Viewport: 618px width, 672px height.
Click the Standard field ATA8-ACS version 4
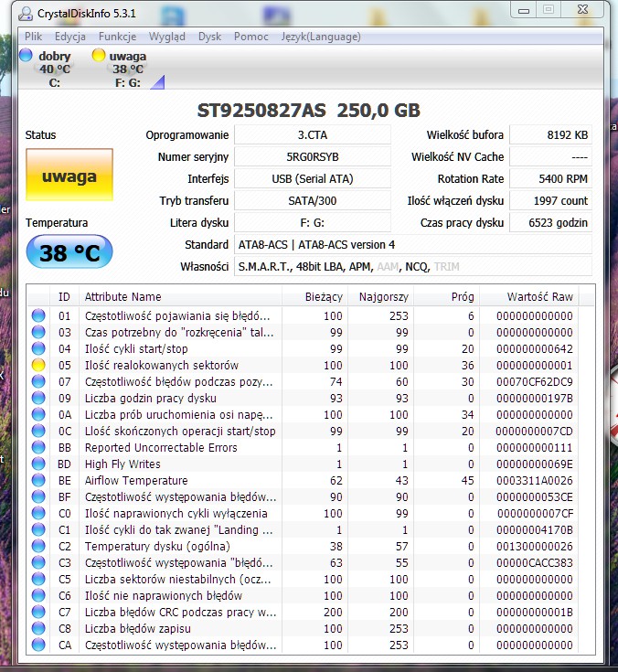pyautogui.click(x=413, y=245)
